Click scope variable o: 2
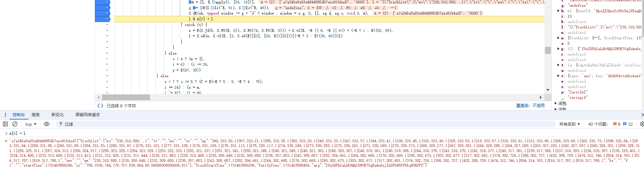This screenshot has width=644, height=170. pos(565,43)
